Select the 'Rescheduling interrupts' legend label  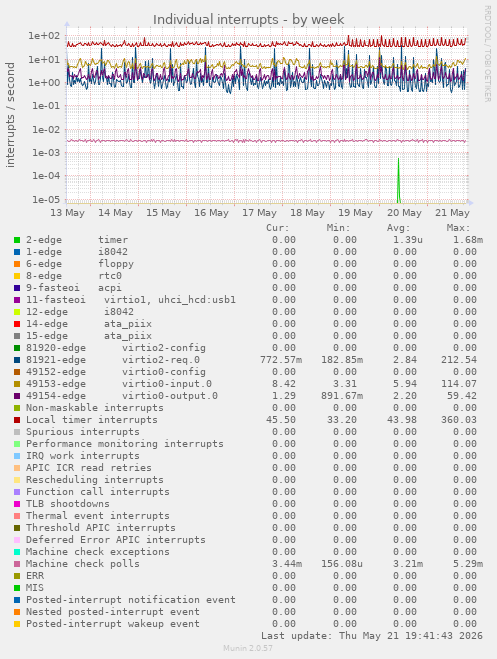[95, 480]
